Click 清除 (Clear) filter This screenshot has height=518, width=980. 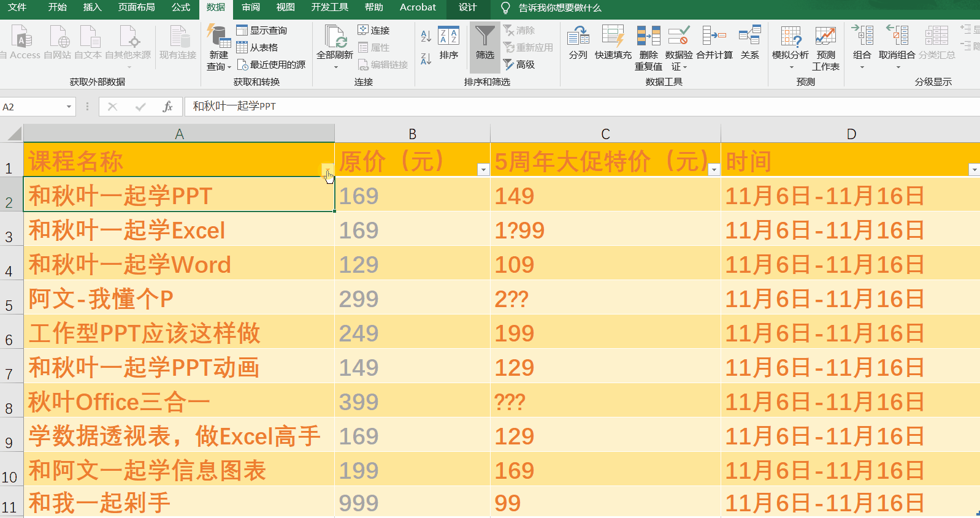point(519,30)
